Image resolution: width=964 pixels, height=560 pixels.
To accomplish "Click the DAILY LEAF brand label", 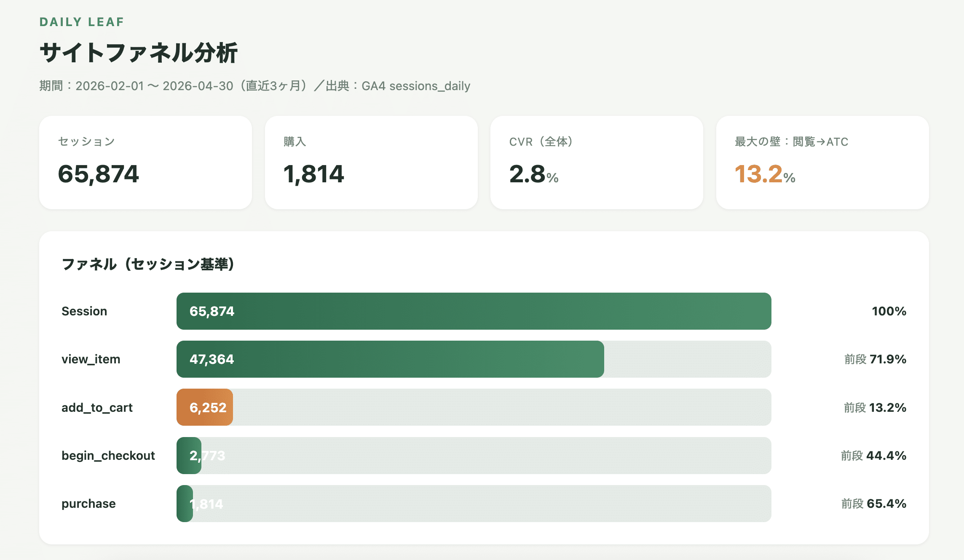I will 82,22.
